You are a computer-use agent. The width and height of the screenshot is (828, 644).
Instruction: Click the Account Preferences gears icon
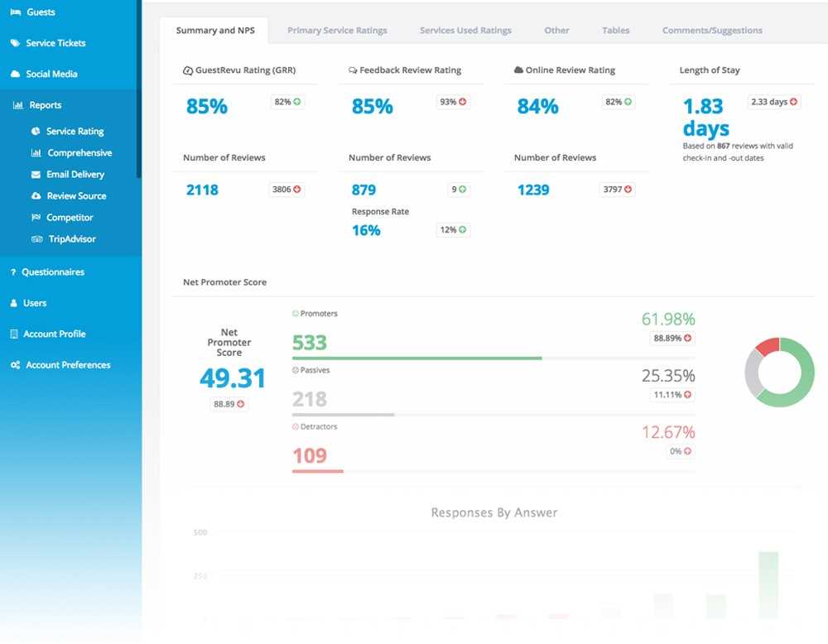coord(15,365)
